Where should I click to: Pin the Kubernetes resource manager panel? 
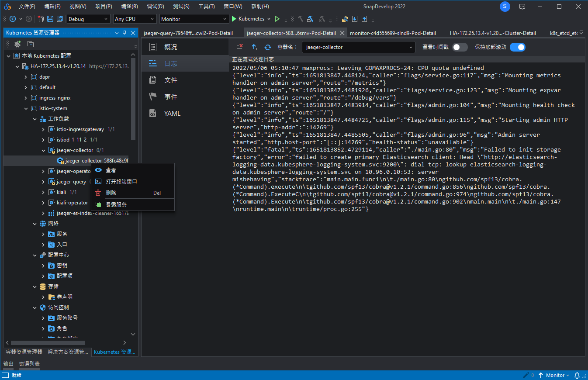(x=125, y=33)
